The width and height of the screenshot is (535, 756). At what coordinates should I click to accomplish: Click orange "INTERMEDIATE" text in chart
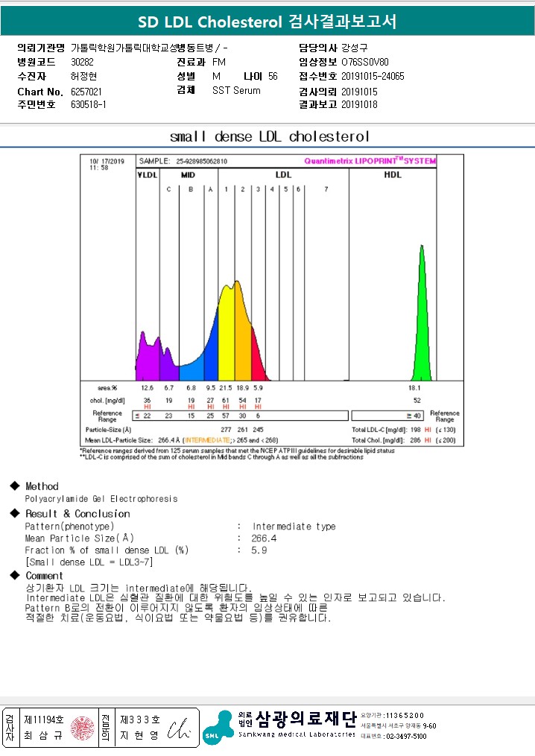(x=207, y=440)
